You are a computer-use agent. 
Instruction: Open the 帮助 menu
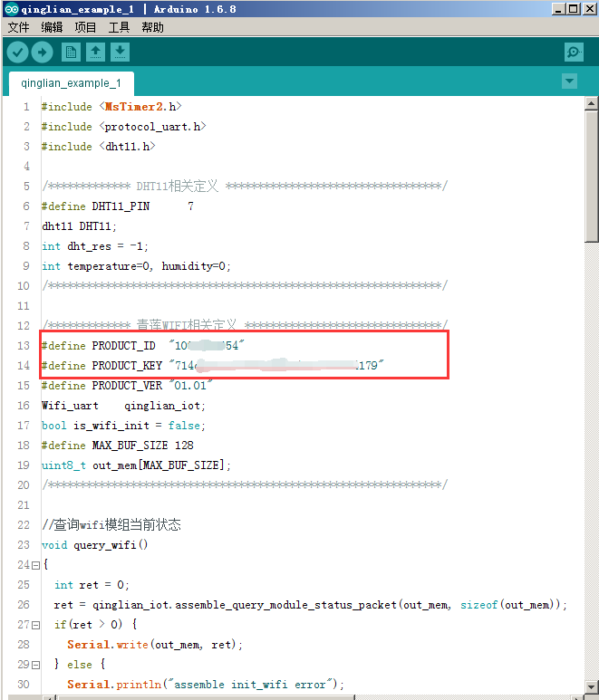click(x=152, y=27)
